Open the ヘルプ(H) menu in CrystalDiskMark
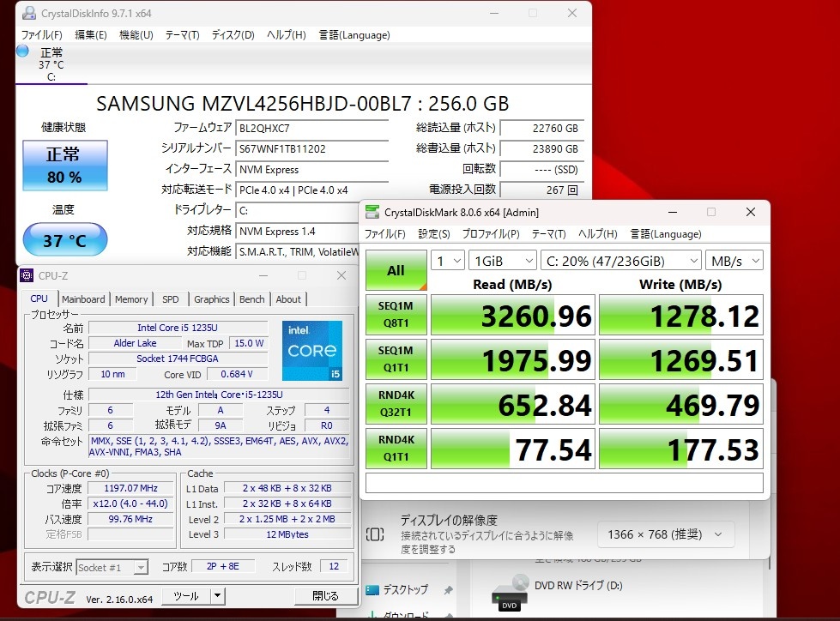The width and height of the screenshot is (840, 621). click(598, 234)
